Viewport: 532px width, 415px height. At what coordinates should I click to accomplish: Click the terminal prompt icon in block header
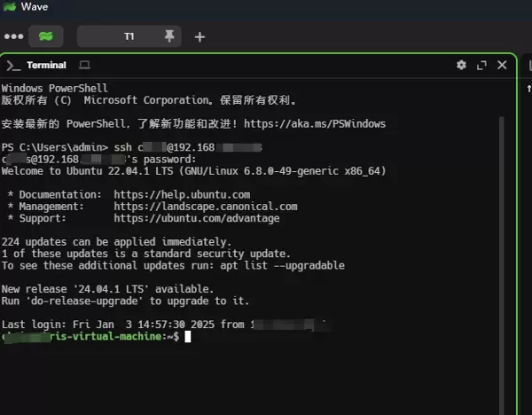(x=13, y=65)
